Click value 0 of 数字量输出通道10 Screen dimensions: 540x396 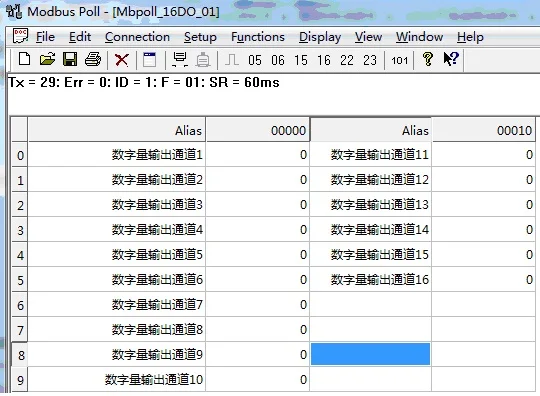coord(258,379)
